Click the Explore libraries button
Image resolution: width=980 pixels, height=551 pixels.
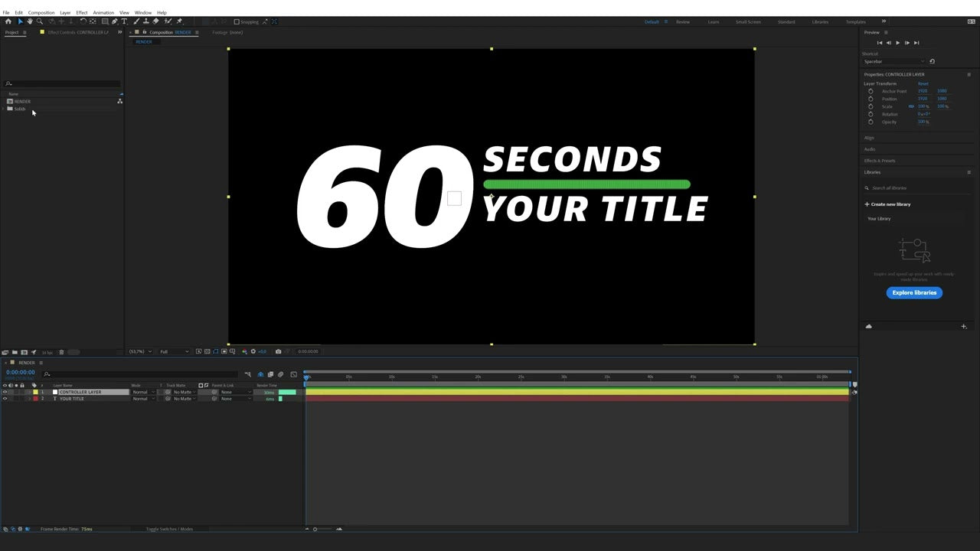pos(914,292)
